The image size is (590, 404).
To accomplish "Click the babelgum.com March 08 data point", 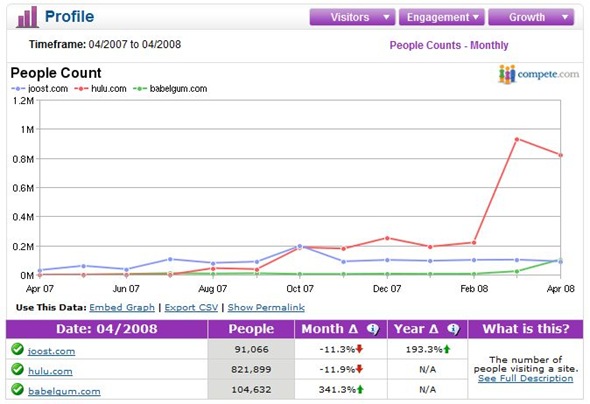I will pyautogui.click(x=517, y=271).
